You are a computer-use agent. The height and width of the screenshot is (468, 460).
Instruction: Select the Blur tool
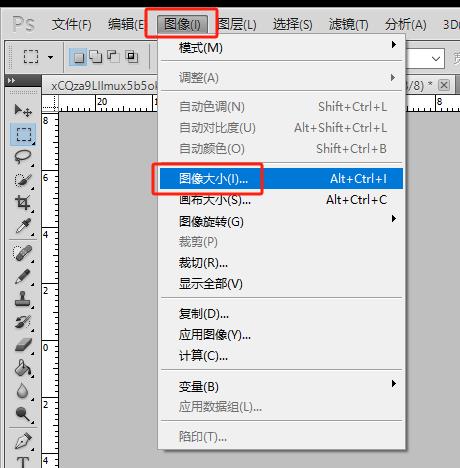[x=22, y=391]
